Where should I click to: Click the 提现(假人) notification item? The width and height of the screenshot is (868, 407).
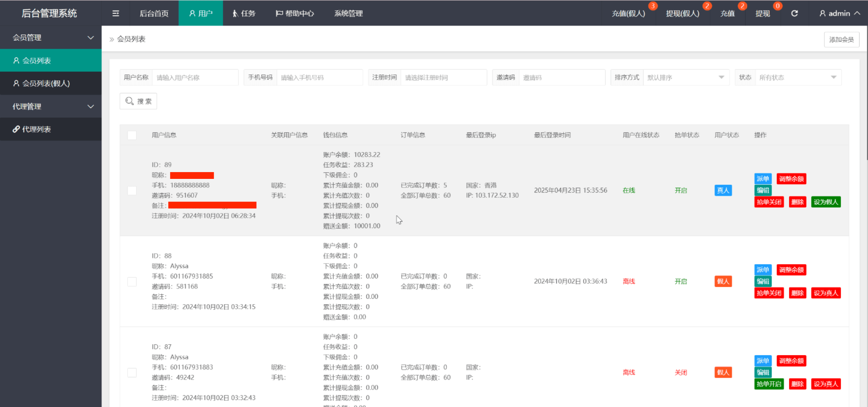click(x=682, y=14)
